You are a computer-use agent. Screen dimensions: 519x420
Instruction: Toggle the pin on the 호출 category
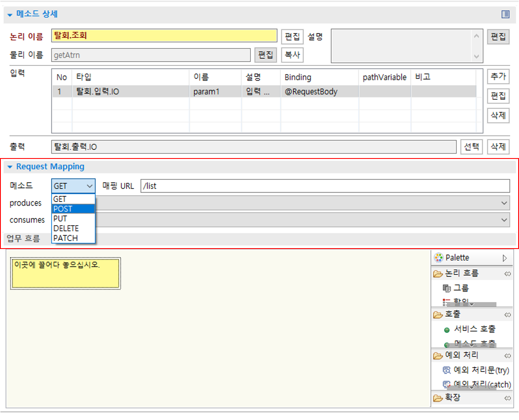click(x=507, y=315)
